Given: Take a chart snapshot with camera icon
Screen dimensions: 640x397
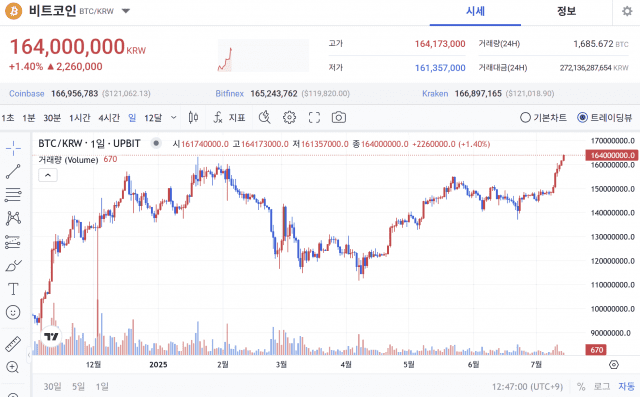Looking at the screenshot, I should [338, 118].
